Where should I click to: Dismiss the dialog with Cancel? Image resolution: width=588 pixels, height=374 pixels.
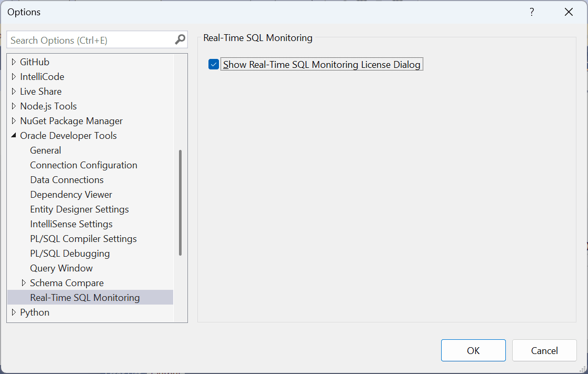[544, 350]
